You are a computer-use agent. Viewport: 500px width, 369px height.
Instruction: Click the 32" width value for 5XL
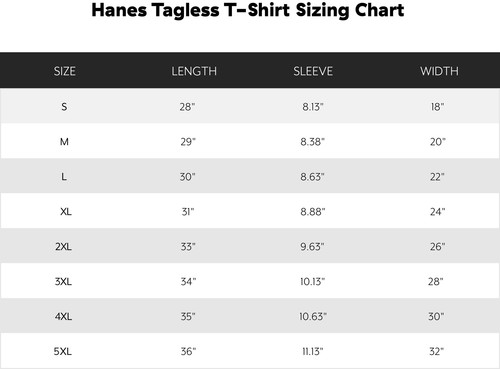click(436, 351)
